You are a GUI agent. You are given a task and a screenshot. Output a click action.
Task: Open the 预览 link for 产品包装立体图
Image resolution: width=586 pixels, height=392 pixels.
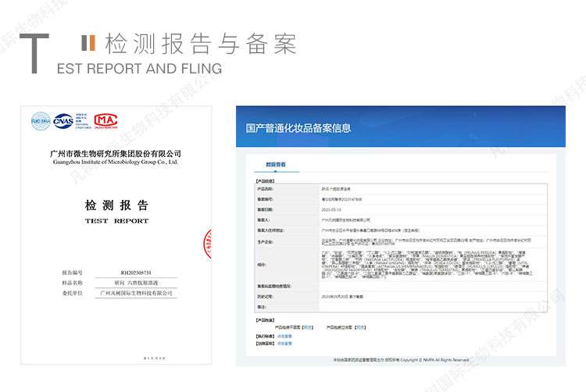tap(361, 327)
